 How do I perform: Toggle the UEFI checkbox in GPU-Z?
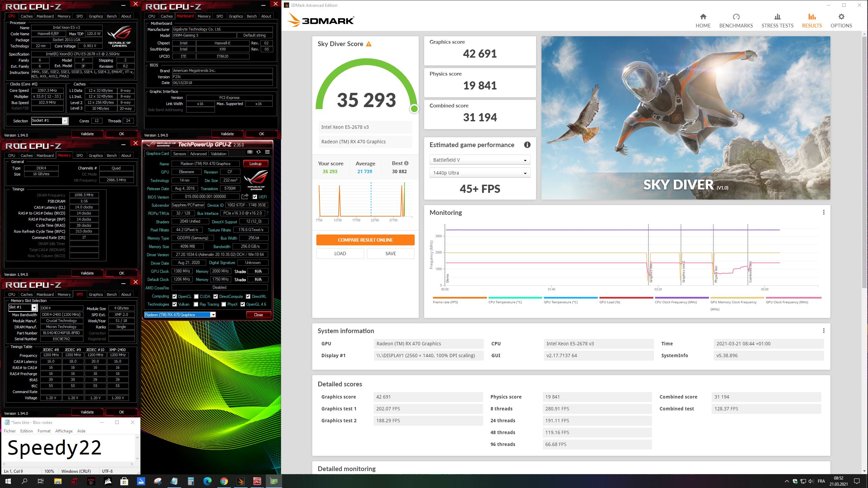(255, 197)
